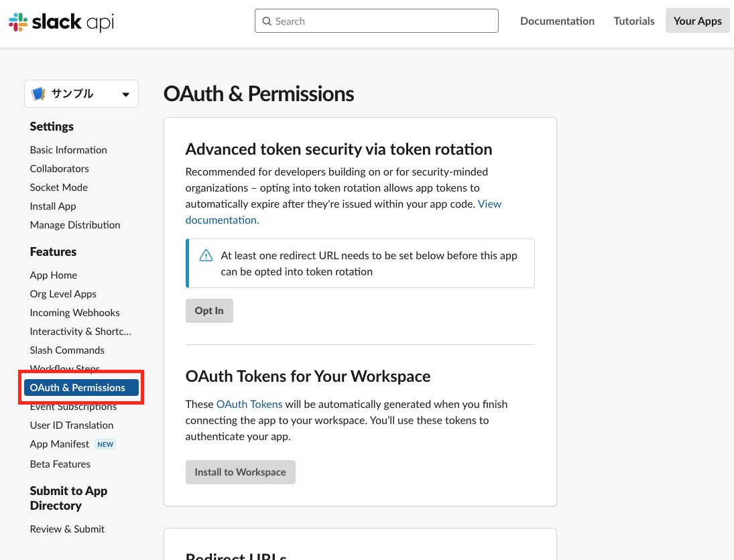Open Slash Commands feature
Viewport: 734px width, 560px height.
pos(67,350)
